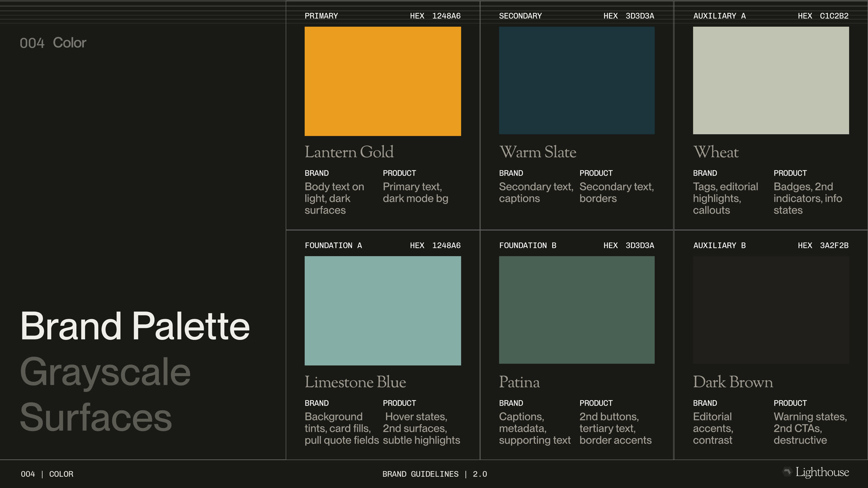Click '2nd buttons, tertiary text' description

coord(616,428)
